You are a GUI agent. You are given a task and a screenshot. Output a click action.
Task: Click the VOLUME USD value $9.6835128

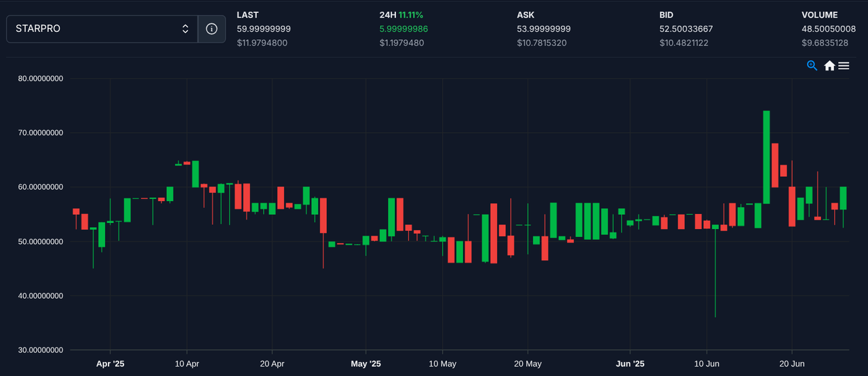point(825,43)
